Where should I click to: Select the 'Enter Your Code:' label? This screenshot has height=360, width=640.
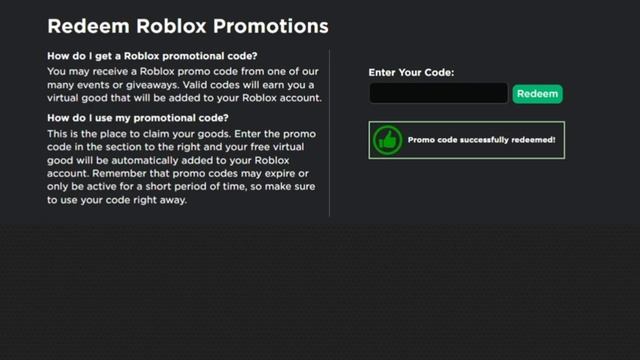click(x=411, y=72)
